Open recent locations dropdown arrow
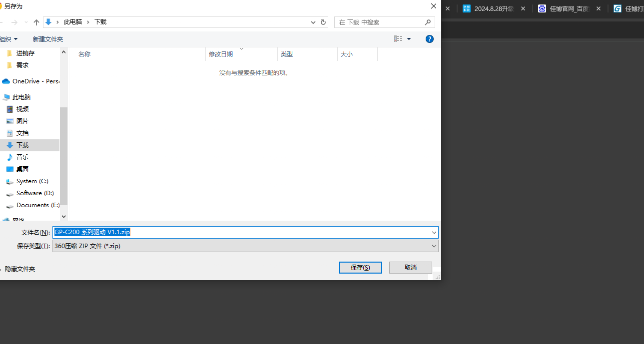 tap(26, 22)
